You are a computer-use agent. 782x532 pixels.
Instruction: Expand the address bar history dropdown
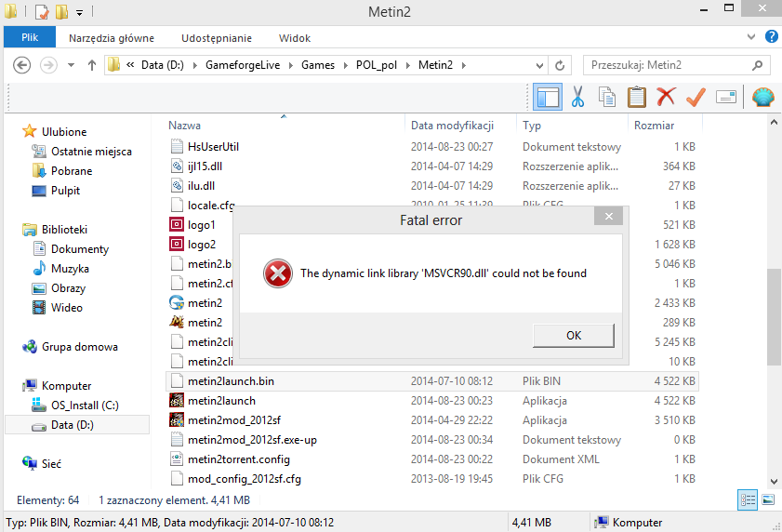539,65
